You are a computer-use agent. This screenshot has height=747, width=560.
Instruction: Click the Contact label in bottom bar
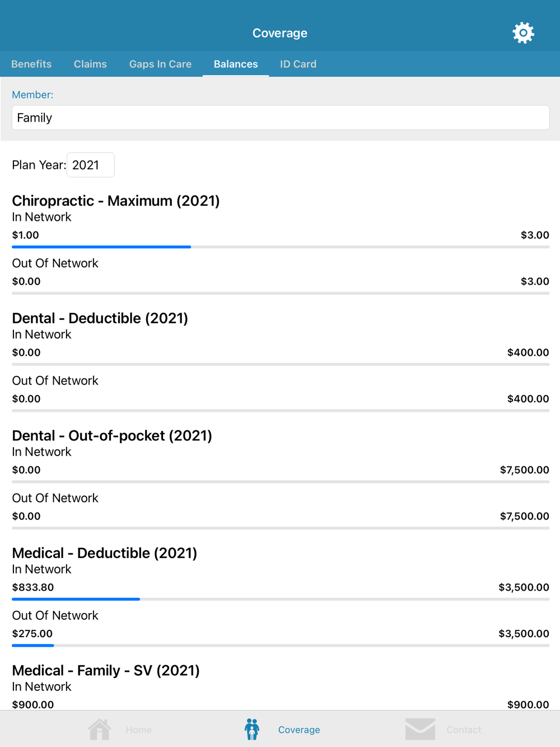pos(464,730)
